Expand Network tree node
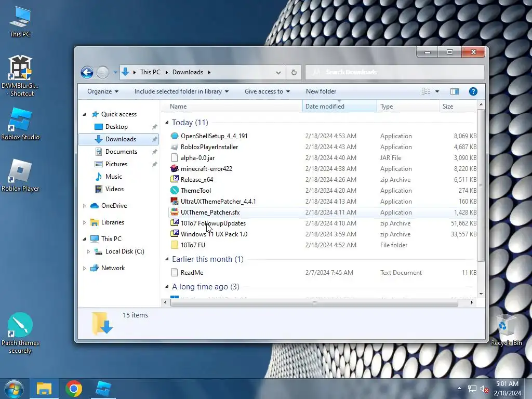 pyautogui.click(x=84, y=268)
